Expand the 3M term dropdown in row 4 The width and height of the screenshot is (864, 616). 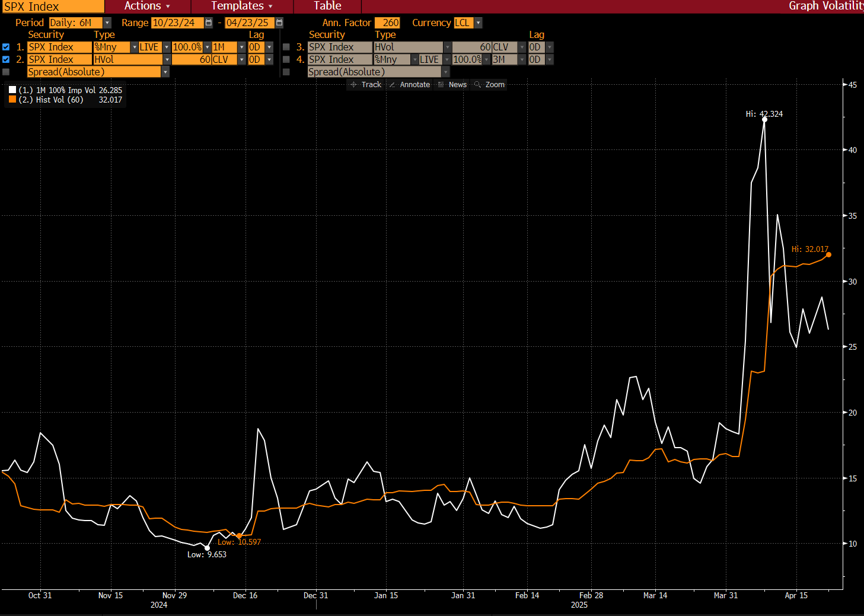click(x=522, y=59)
